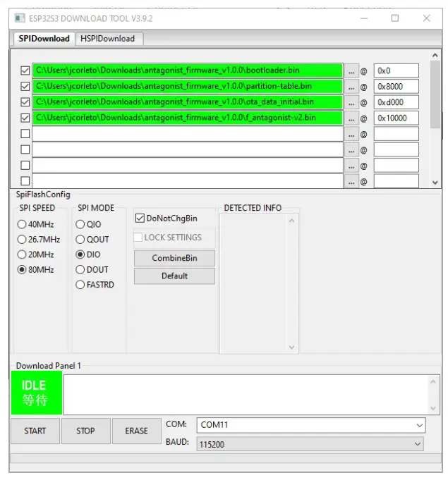Choose DOUT SPI mode
Viewport: 448px width, 480px height.
92,270
